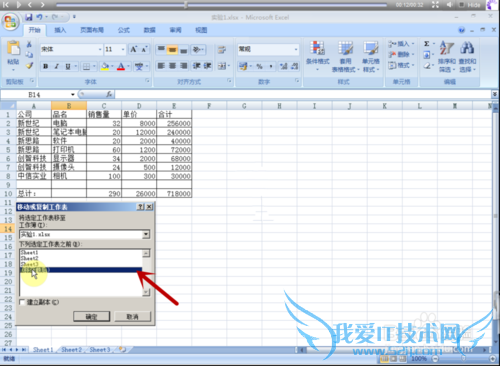Toggle bold formatting
The image size is (500, 366).
[x=46, y=66]
